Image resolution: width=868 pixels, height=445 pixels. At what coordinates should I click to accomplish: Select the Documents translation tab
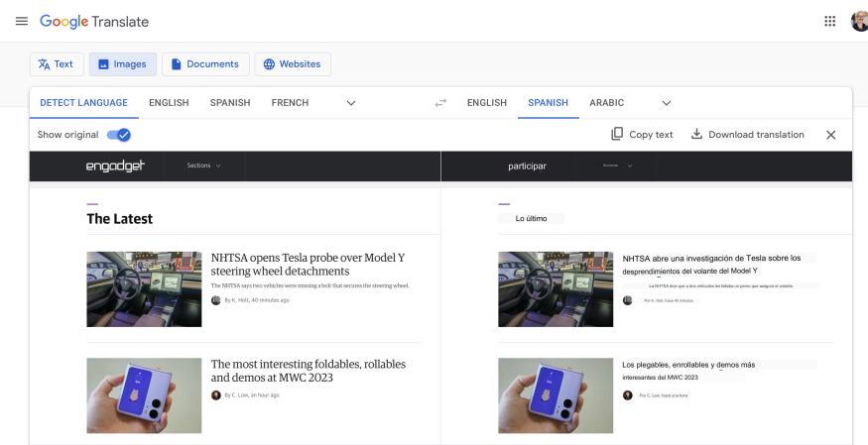tap(205, 64)
